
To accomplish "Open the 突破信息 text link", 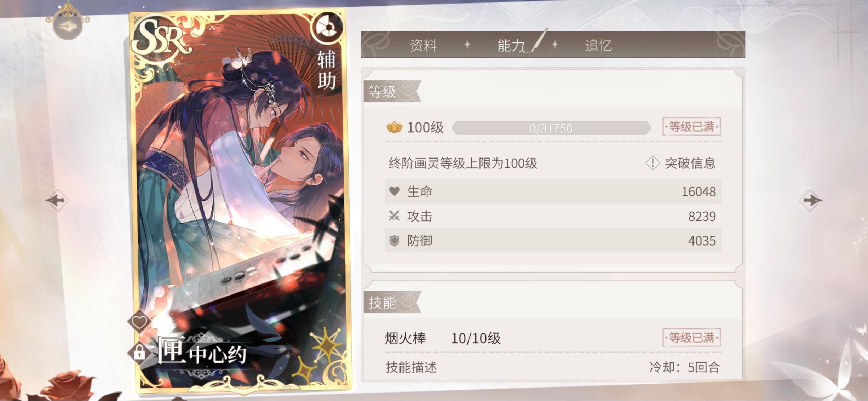I will point(690,163).
